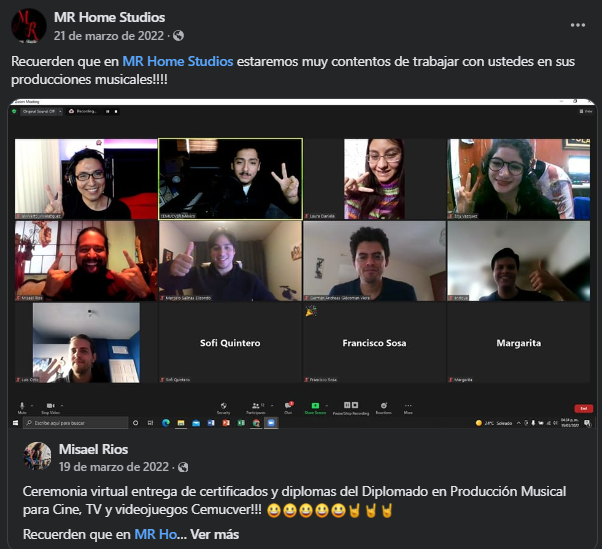
Task: Click the globe privacy icon beside 21 de marzo
Action: (x=178, y=36)
